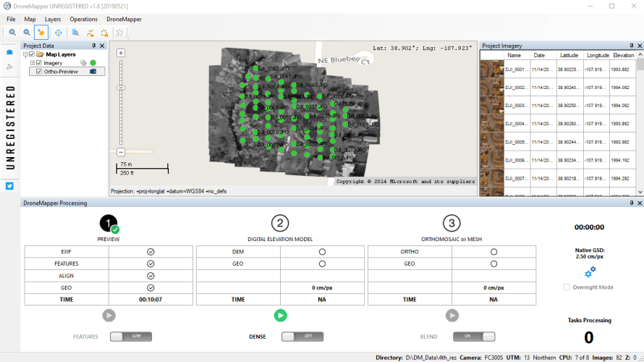Image resolution: width=644 pixels, height=362 pixels.
Task: Open the DroneMapper menu
Action: pyautogui.click(x=124, y=20)
